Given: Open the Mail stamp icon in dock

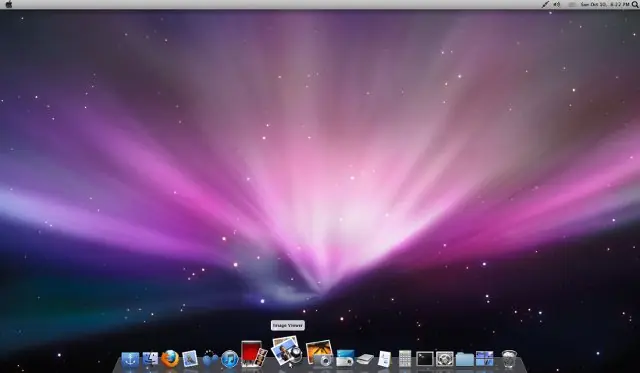Looking at the screenshot, I should tap(190, 359).
